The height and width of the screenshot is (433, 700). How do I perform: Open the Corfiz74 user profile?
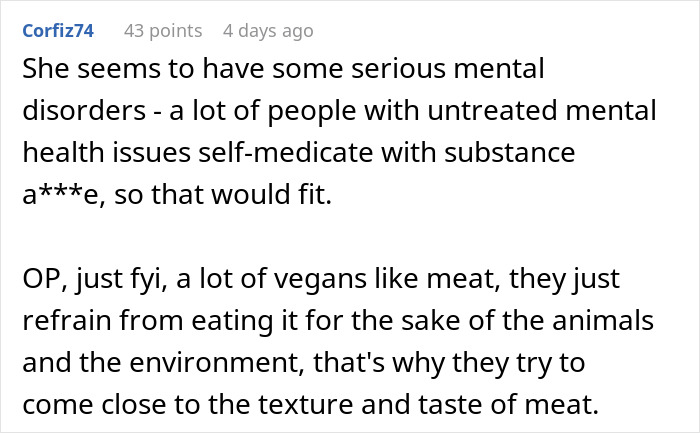click(x=56, y=31)
